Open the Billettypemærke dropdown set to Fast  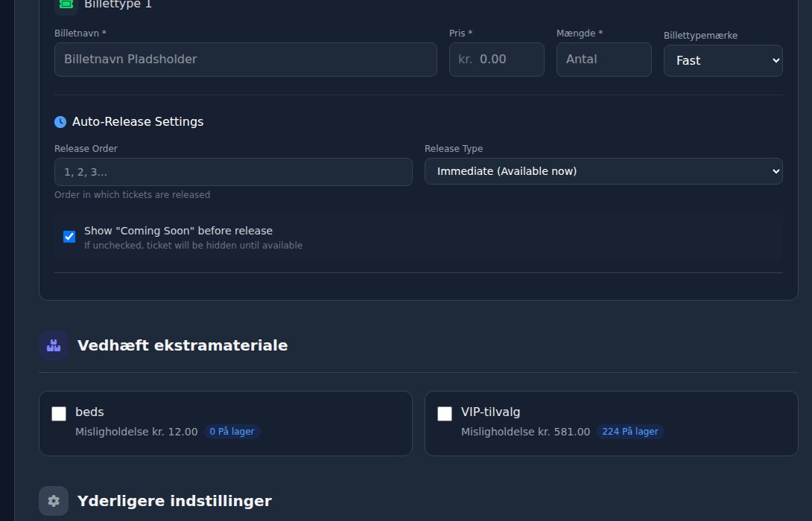[x=723, y=60]
